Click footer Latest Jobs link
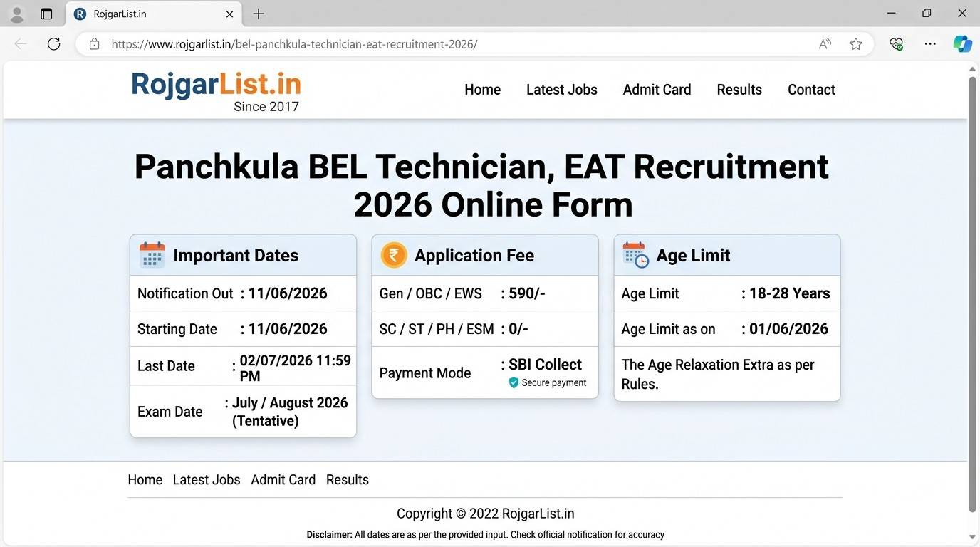This screenshot has height=547, width=980. click(207, 480)
